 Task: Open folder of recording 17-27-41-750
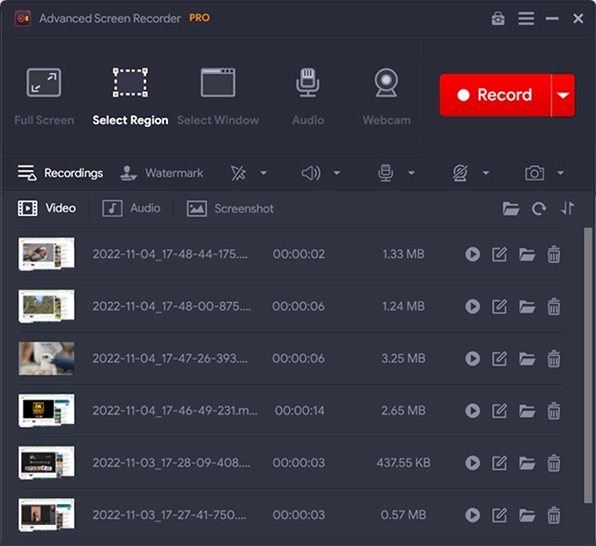pos(527,515)
